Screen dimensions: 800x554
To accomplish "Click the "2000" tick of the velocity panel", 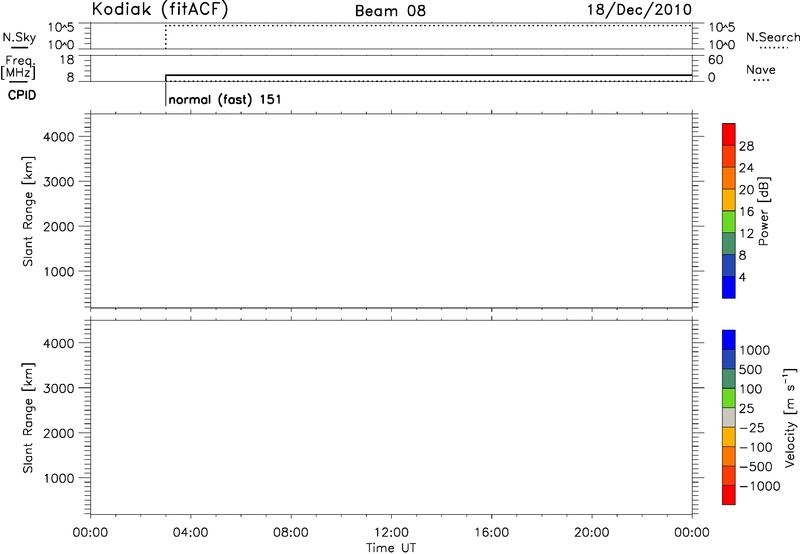I will click(59, 433).
